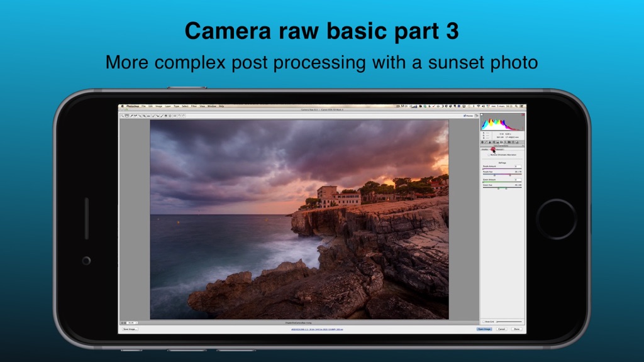Click the Save Image button
This screenshot has width=644, height=362.
pos(130,329)
